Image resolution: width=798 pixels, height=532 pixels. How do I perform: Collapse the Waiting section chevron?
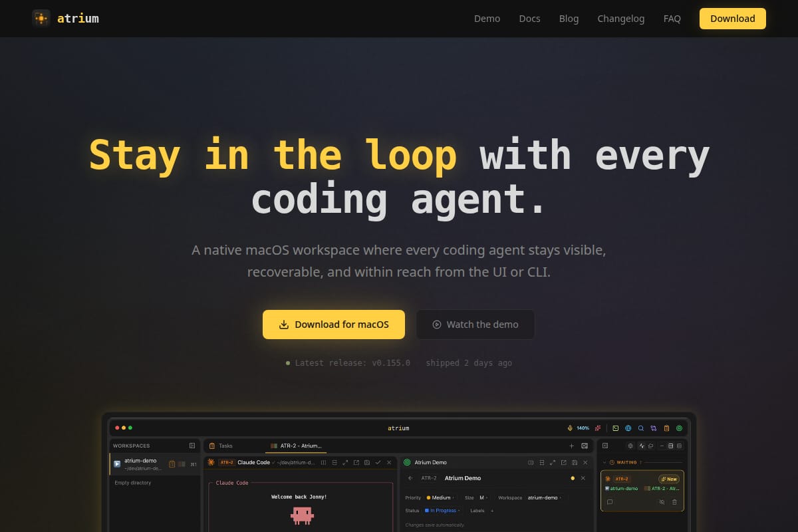tap(604, 462)
